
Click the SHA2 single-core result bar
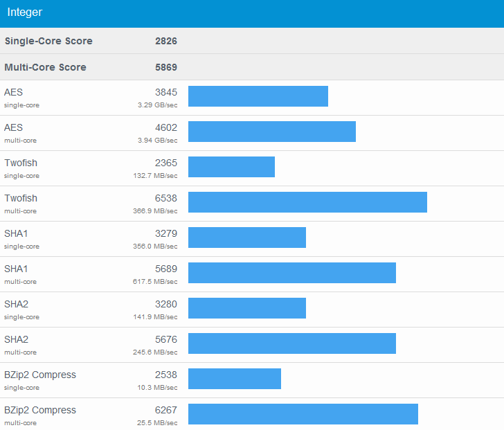pos(246,308)
